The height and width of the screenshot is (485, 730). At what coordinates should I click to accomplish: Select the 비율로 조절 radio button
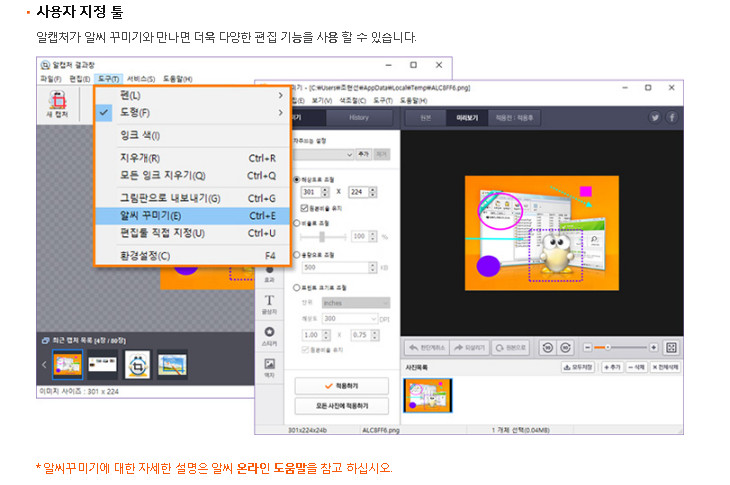[297, 223]
